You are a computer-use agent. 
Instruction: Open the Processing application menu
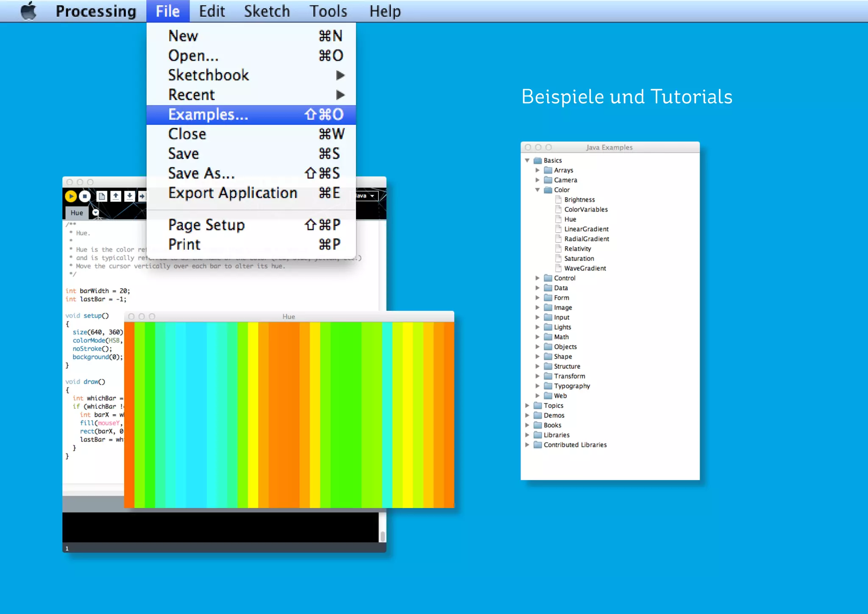(96, 11)
